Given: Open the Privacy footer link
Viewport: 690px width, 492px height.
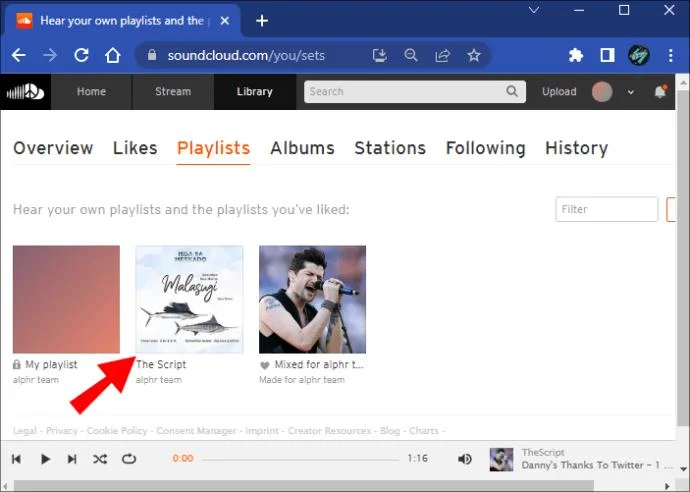Looking at the screenshot, I should tap(62, 431).
